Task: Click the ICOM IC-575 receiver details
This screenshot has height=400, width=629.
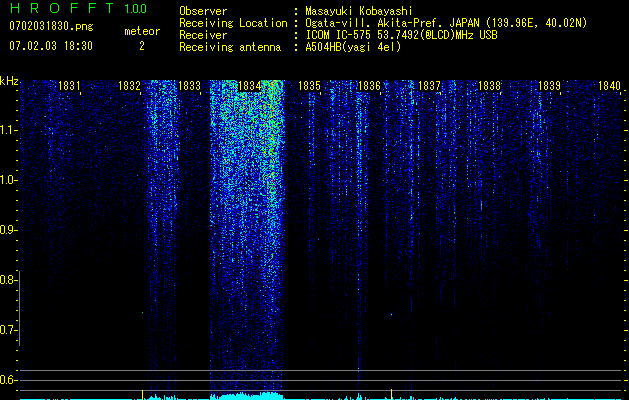Action: [401, 35]
